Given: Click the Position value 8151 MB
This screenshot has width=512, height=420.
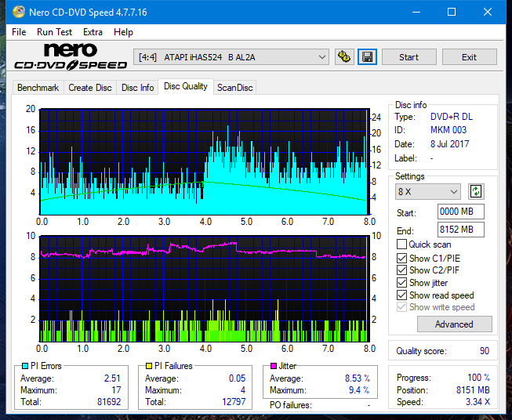Looking at the screenshot, I should [x=473, y=390].
